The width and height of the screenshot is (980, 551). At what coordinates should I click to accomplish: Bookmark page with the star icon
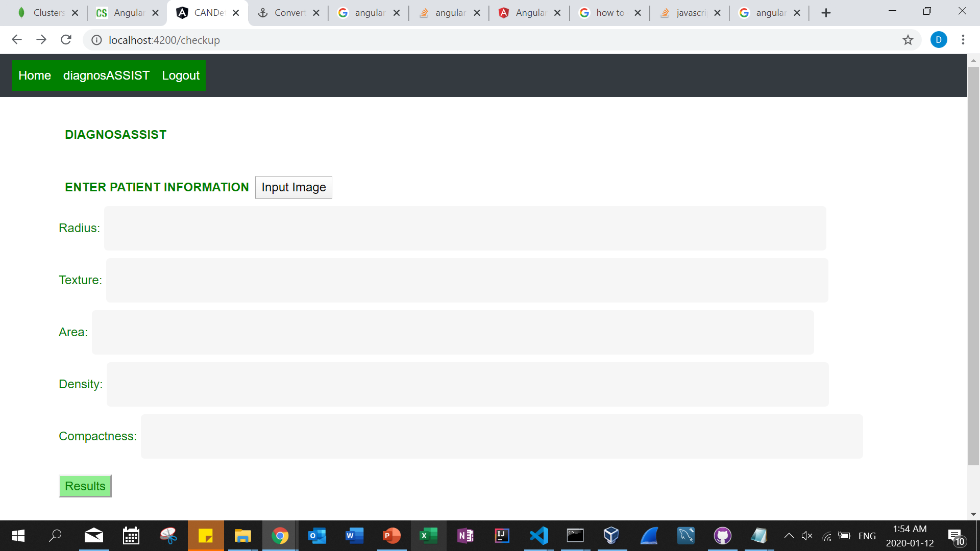tap(908, 40)
